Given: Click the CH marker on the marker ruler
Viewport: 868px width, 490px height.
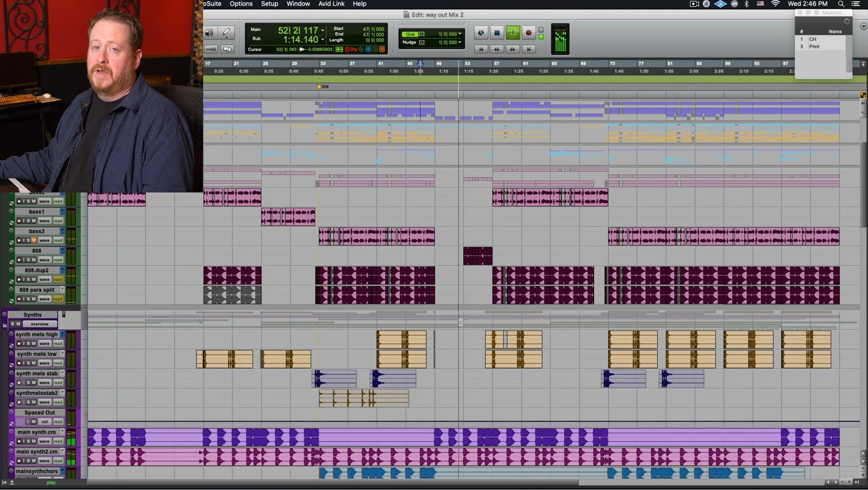Looking at the screenshot, I should pos(322,86).
